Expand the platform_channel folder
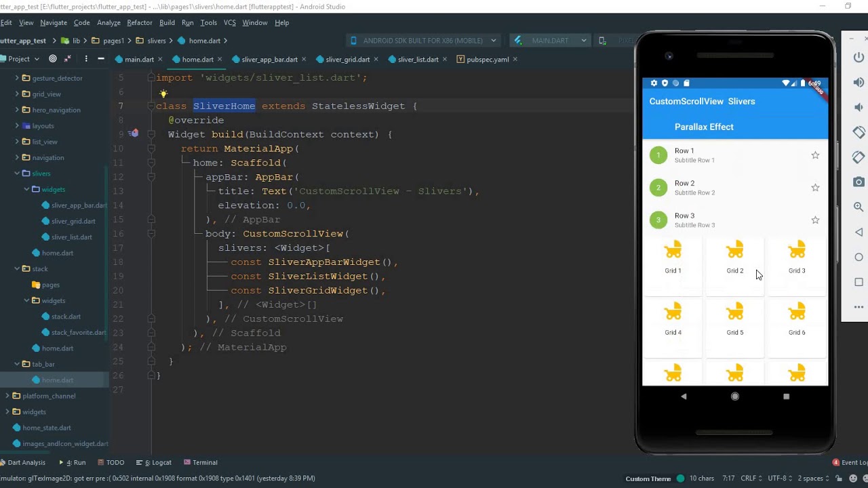 click(7, 396)
